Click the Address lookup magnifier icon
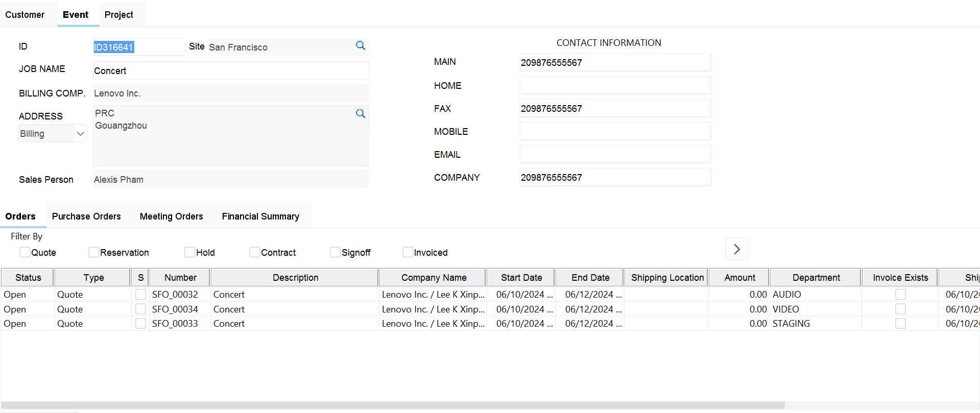 361,114
